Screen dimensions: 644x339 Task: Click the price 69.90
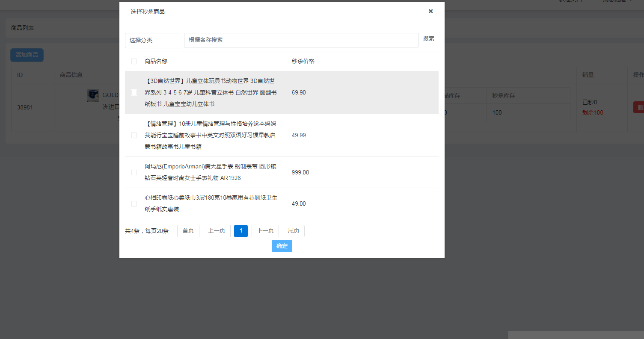point(299,92)
